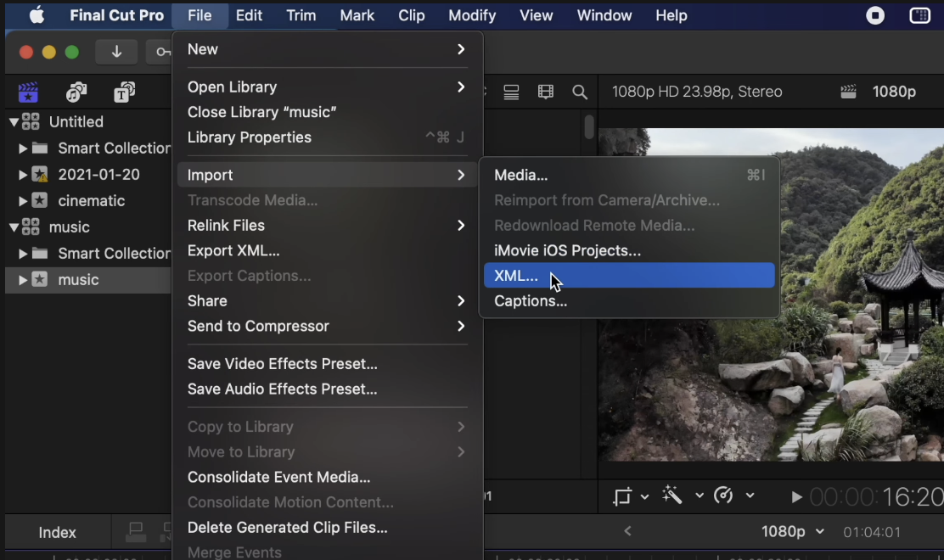Click the browser search magnifier icon
The image size is (944, 560).
(580, 92)
